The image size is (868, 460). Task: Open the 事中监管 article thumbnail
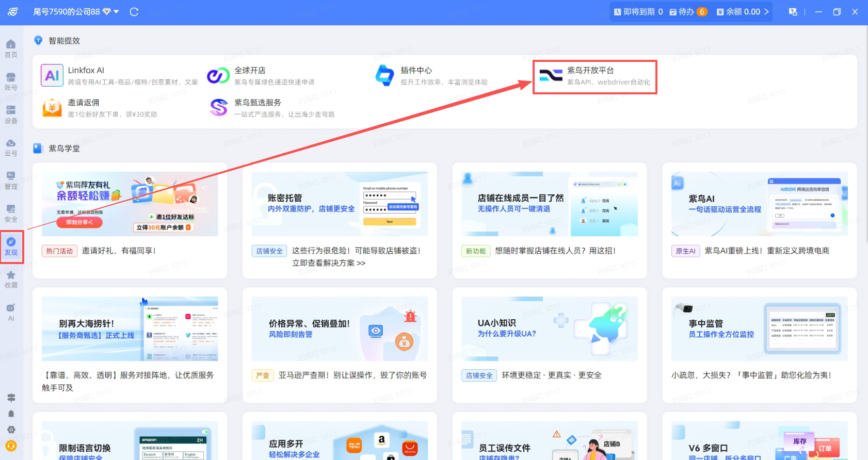point(760,328)
